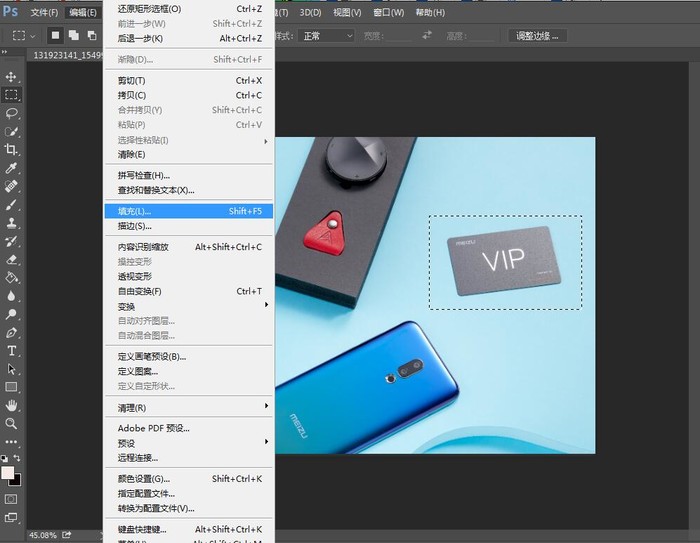Select the Horizontal Type tool
The height and width of the screenshot is (543, 700).
pyautogui.click(x=11, y=351)
